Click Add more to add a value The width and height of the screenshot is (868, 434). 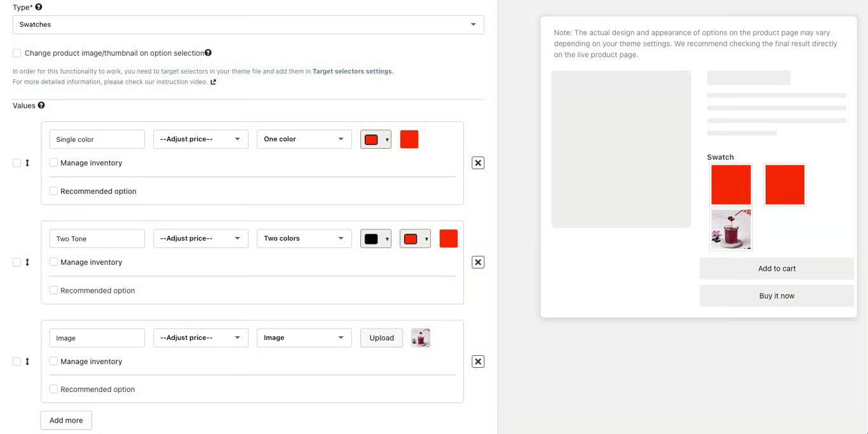click(x=66, y=421)
